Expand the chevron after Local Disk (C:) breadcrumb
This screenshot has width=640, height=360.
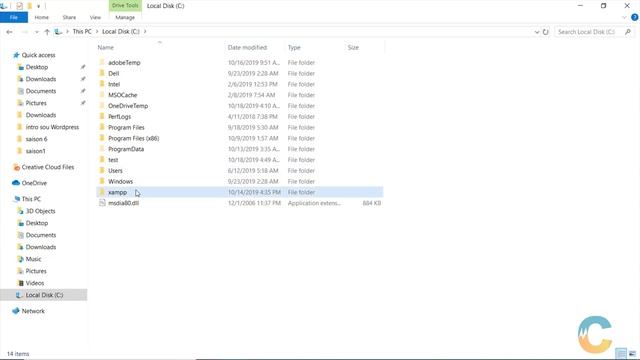point(145,31)
